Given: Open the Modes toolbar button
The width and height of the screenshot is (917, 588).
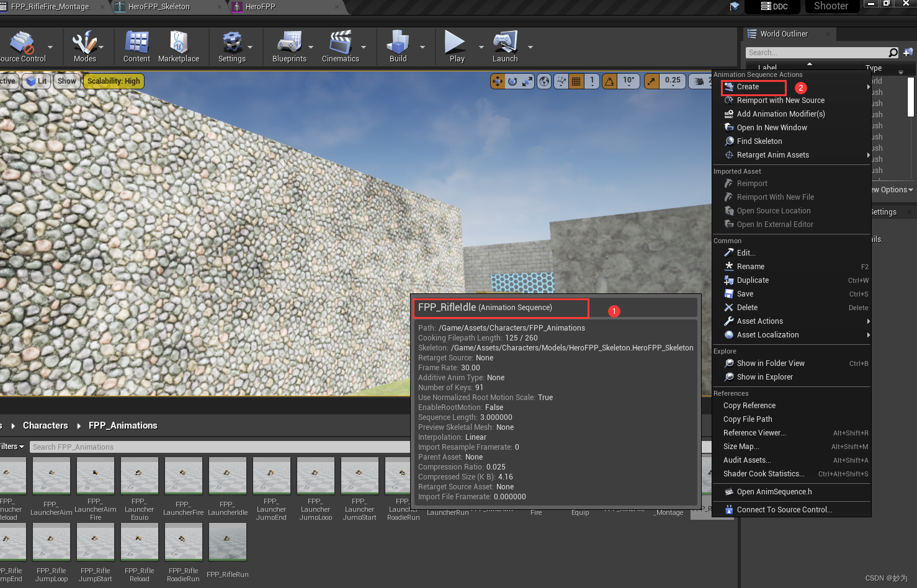Looking at the screenshot, I should [x=85, y=47].
